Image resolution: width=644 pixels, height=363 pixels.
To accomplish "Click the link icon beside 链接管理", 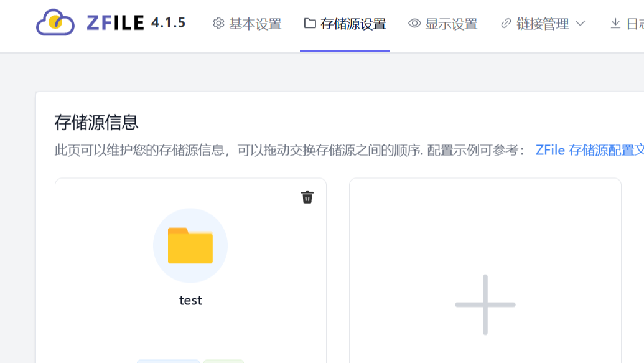I will click(505, 23).
